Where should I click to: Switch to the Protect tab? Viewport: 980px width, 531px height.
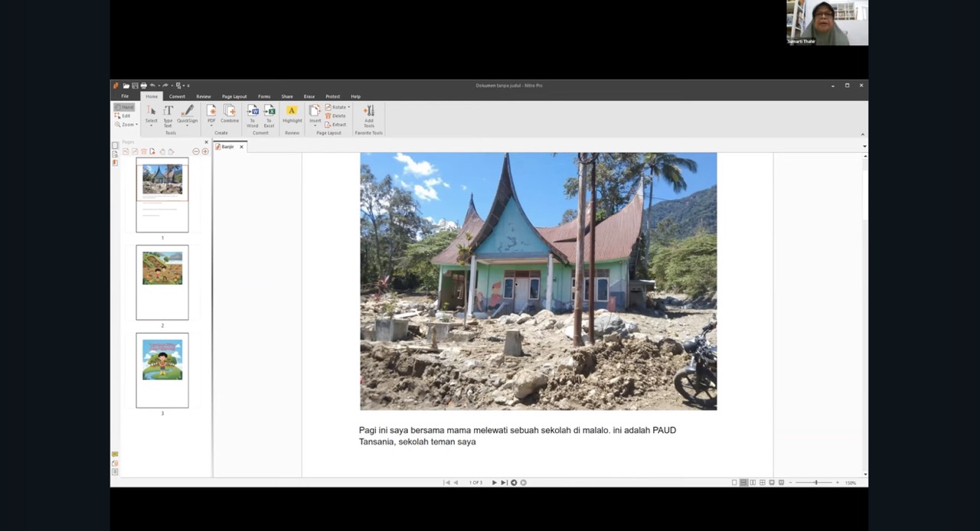pos(332,96)
